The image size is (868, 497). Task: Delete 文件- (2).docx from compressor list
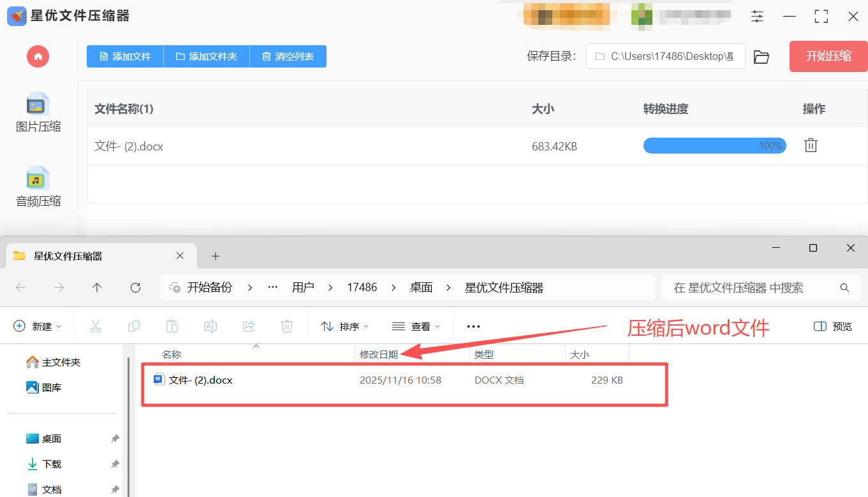pos(811,145)
